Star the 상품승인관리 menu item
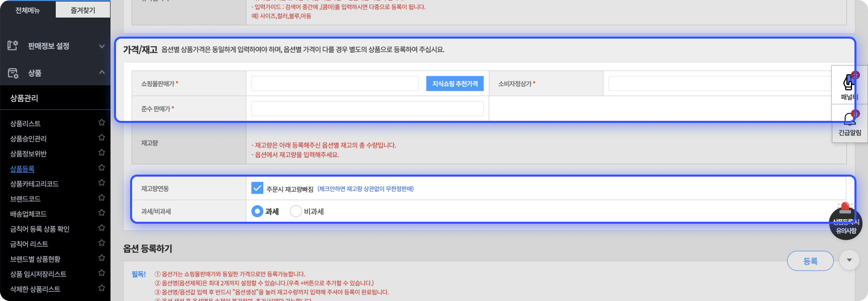Viewport: 868px width, 301px height. pyautogui.click(x=101, y=138)
